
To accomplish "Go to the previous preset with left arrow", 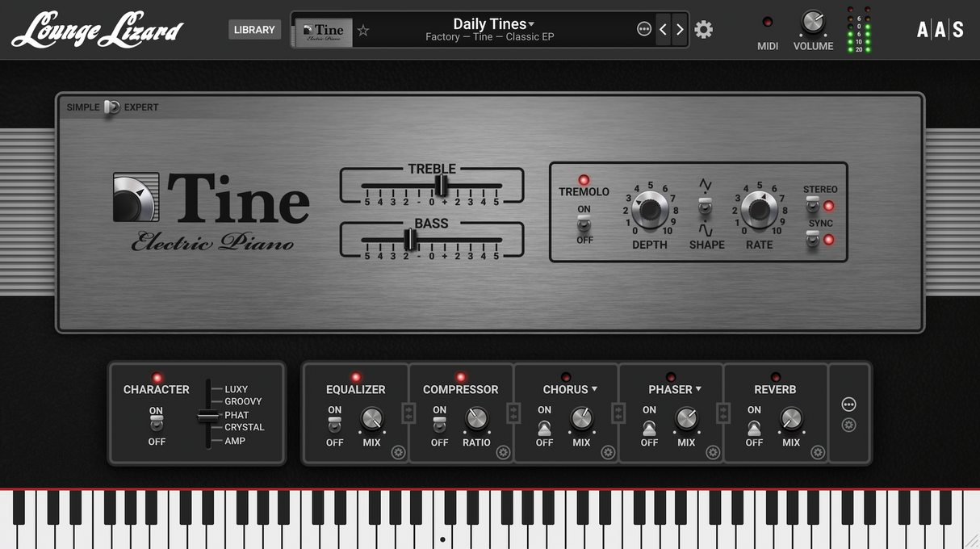I will (x=663, y=30).
